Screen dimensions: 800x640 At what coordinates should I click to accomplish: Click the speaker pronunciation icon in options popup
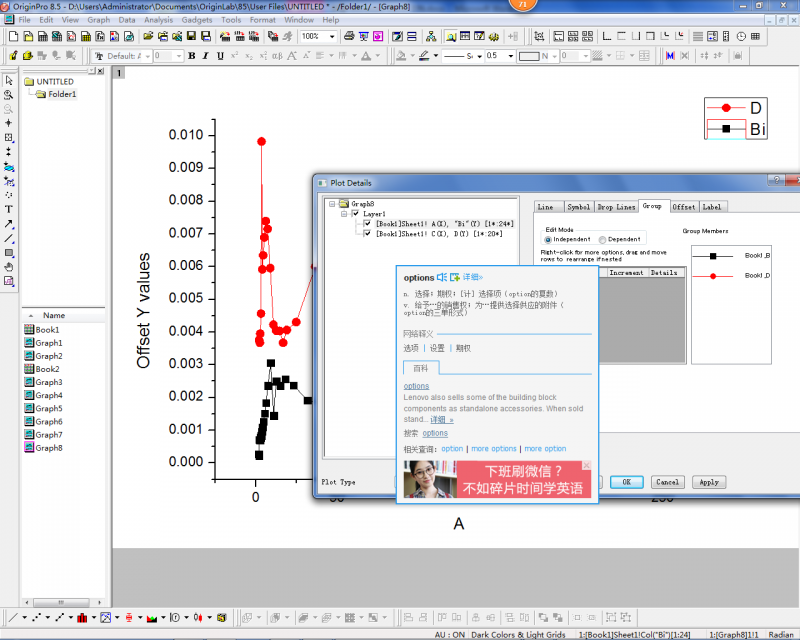click(x=442, y=277)
